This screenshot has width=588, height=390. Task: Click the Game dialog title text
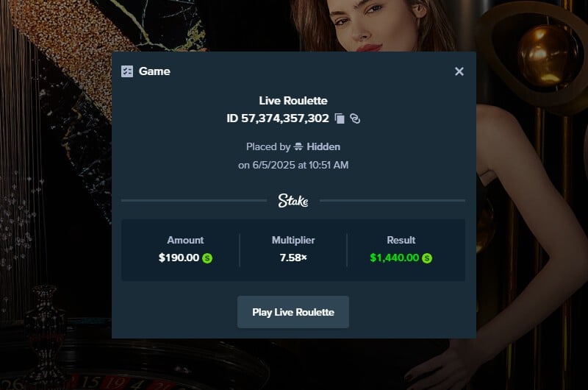point(154,71)
